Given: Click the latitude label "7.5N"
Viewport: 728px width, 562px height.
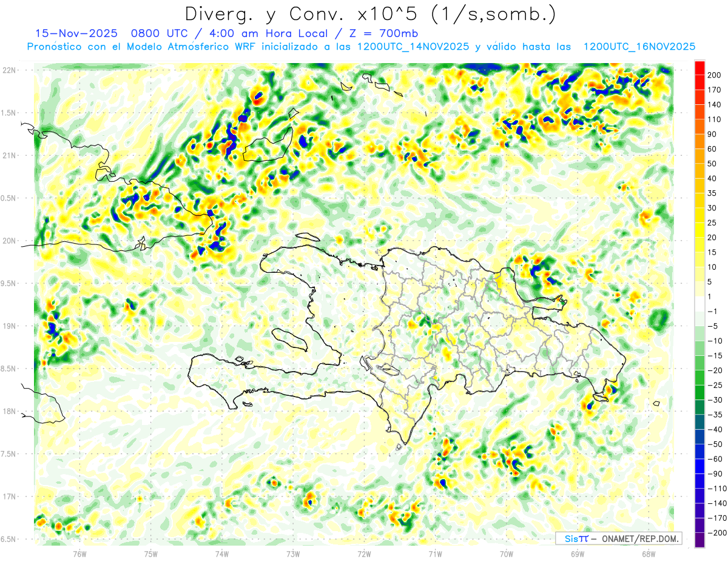Looking at the screenshot, I should coord(9,454).
